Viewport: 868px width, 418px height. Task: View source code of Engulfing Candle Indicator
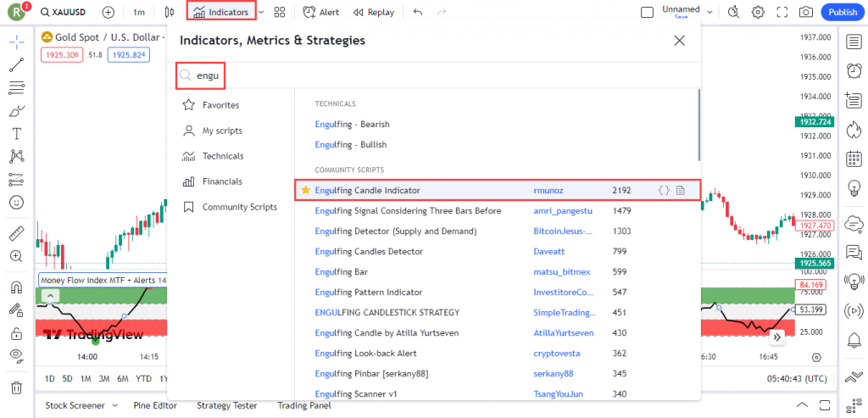point(664,190)
